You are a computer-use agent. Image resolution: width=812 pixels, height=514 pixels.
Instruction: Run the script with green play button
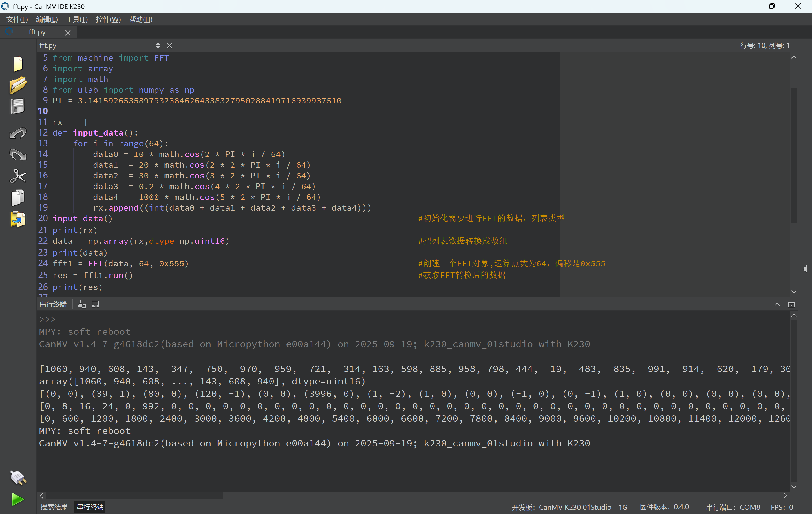point(18,499)
